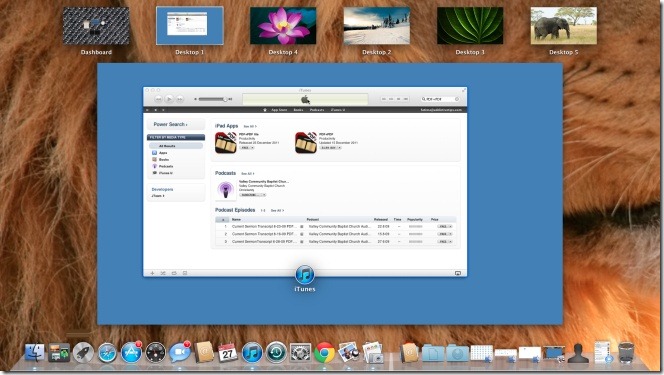Filter results by iTunes U in sidebar
664x375 pixels.
click(166, 173)
